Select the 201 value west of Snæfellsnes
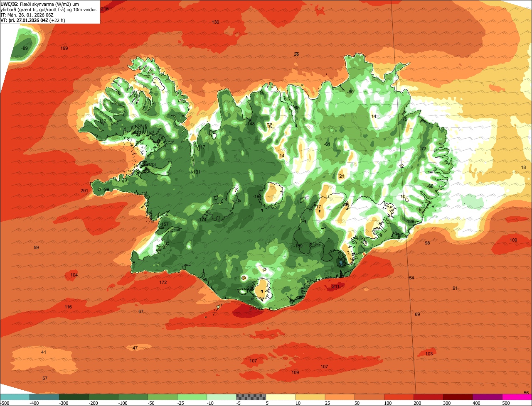 tap(84, 191)
